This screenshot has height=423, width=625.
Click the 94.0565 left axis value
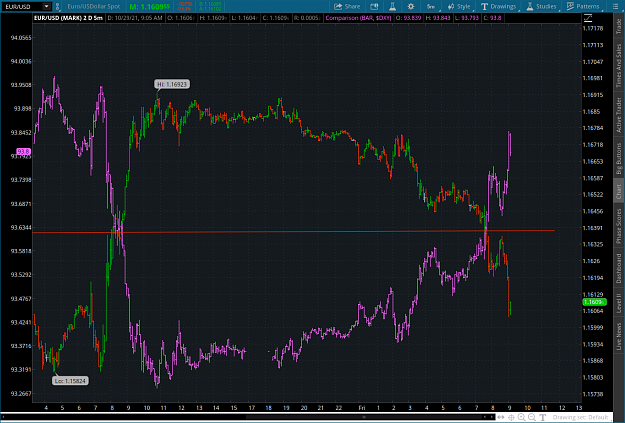click(21, 38)
